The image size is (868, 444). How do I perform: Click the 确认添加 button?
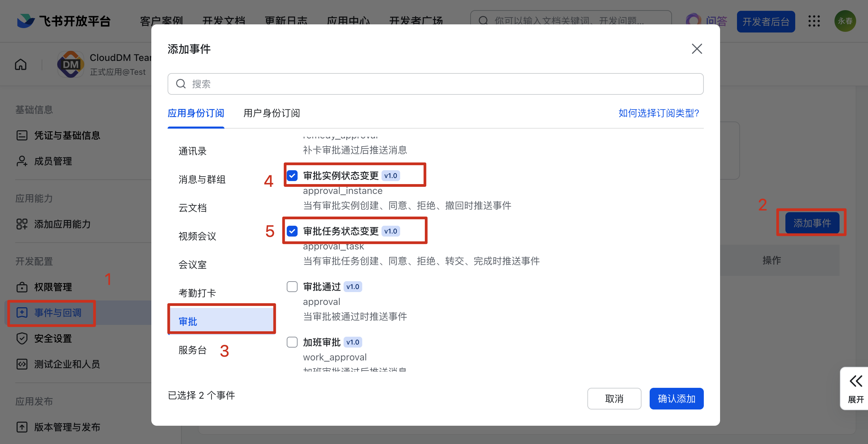point(676,399)
